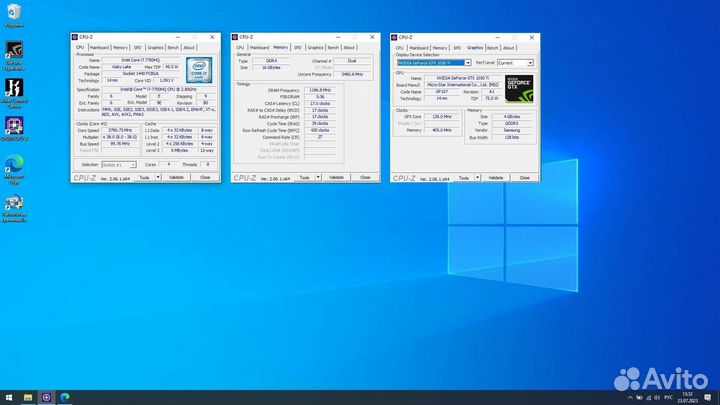Screen dimensions: 720x405
Task: Open the Mainboard tab in the processor CPU-Z window
Action: (99, 48)
